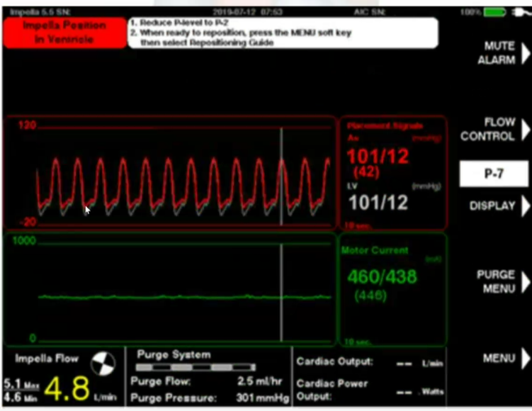
Task: Click the Ao 101/12 pressure reading
Action: [378, 156]
